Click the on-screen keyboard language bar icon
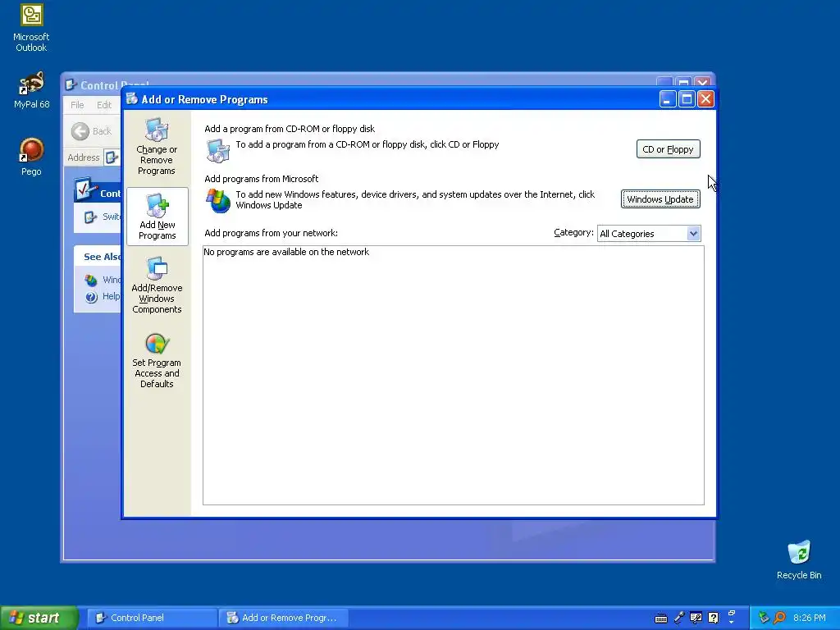Screen dimensions: 840x630 (x=661, y=619)
